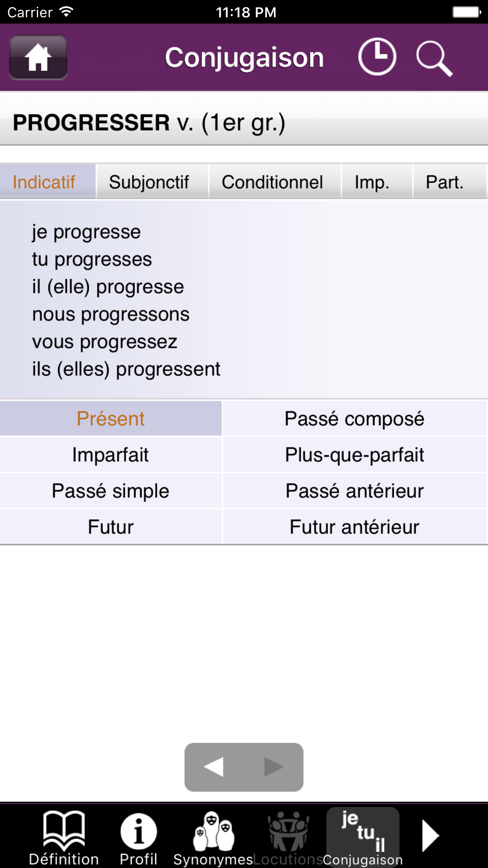Image resolution: width=488 pixels, height=868 pixels.
Task: Tap the Home icon
Action: pos(37,57)
